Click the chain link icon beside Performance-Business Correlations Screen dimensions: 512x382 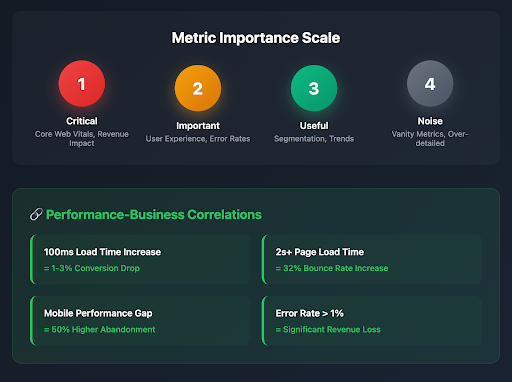coord(36,214)
